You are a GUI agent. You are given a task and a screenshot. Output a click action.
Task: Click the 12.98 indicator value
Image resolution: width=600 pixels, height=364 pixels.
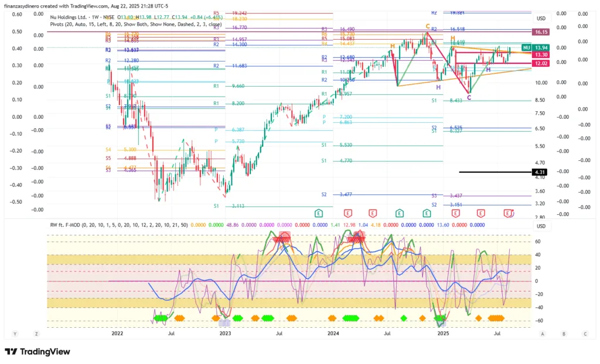point(349,225)
